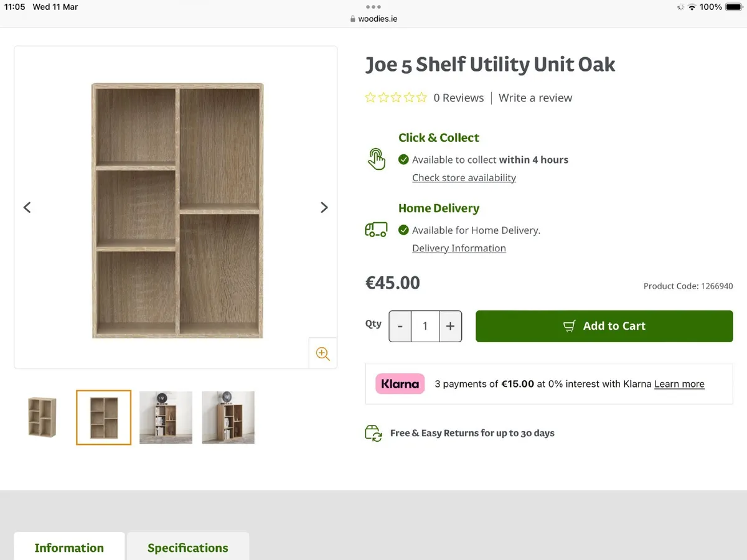Image resolution: width=747 pixels, height=560 pixels.
Task: Open the Information tab
Action: coord(68,548)
